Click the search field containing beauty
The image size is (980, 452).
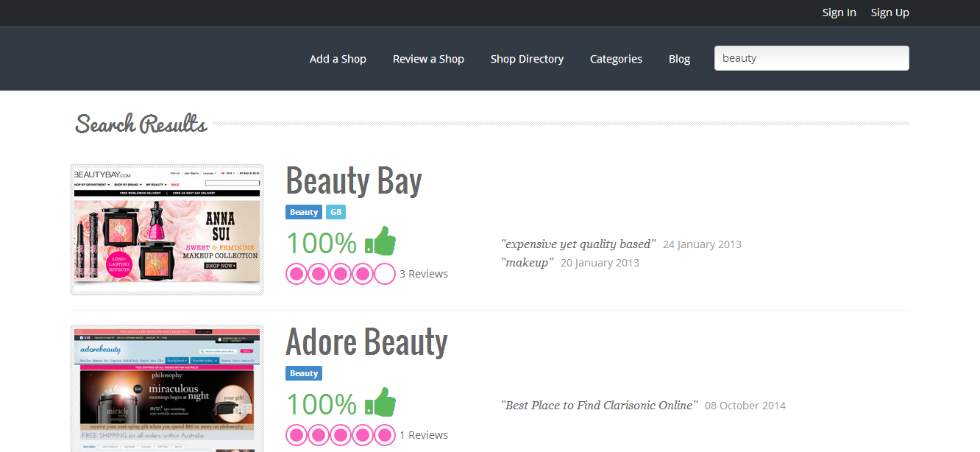coord(812,58)
